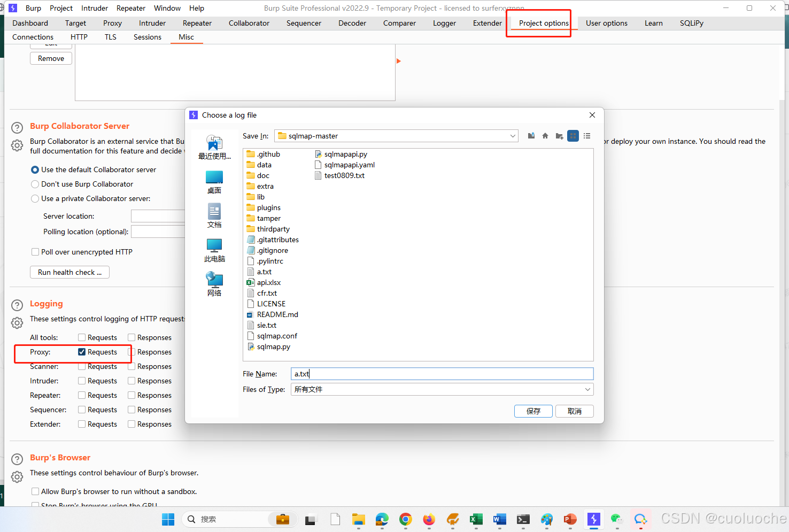This screenshot has height=532, width=789.
Task: Open the Connections sub-tab
Action: (33, 37)
